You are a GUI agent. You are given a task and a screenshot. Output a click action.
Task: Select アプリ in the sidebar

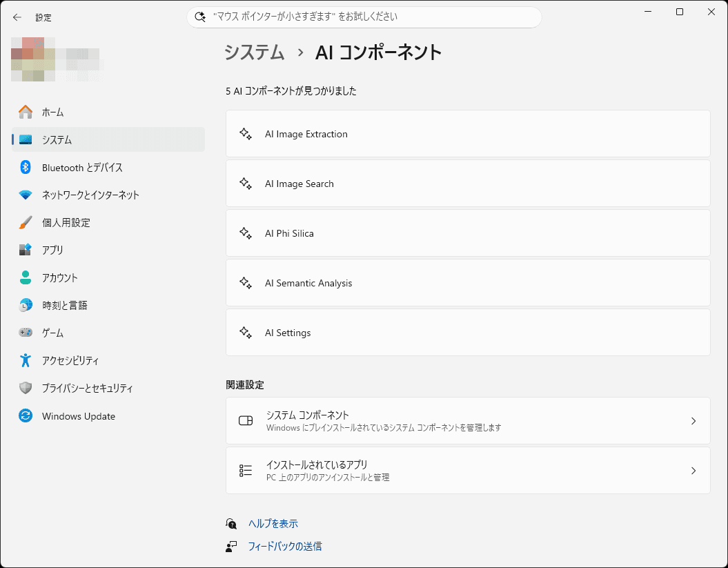pos(108,250)
